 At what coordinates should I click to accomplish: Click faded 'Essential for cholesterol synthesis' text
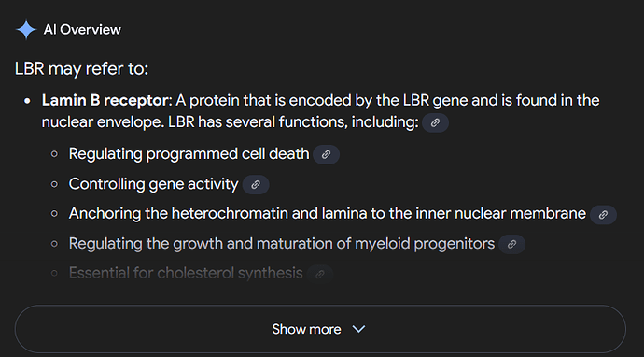[186, 273]
